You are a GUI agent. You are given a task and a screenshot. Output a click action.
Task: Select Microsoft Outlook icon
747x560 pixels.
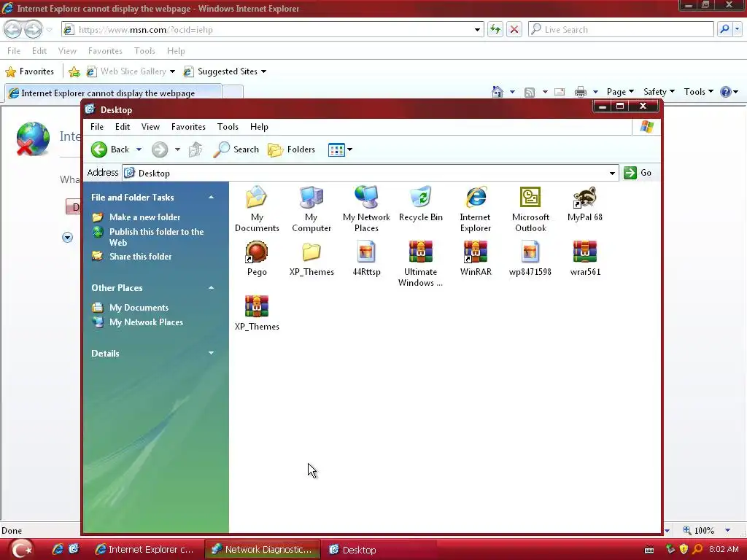click(x=530, y=198)
